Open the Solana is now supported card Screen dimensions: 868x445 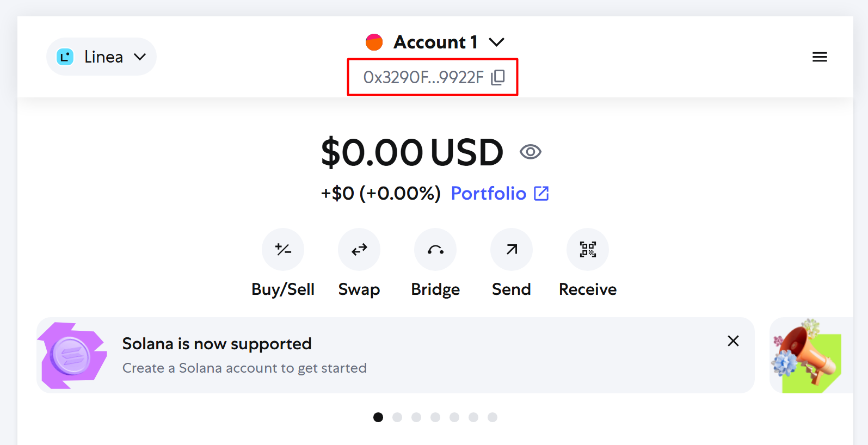tap(396, 355)
